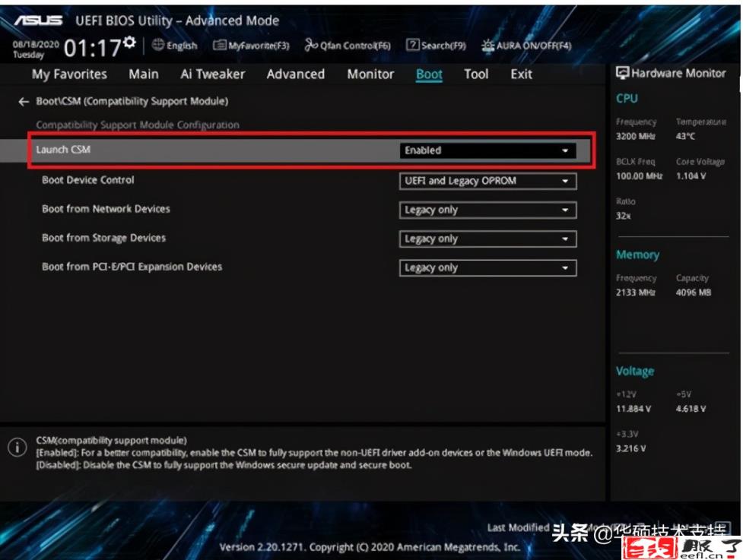Click the Hardware Monitor display icon

[x=622, y=74]
